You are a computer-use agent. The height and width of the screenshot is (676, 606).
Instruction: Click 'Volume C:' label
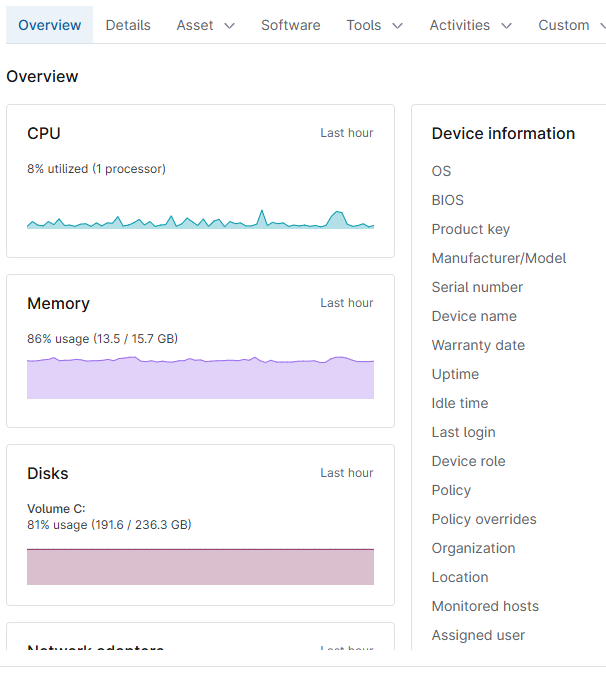point(56,509)
